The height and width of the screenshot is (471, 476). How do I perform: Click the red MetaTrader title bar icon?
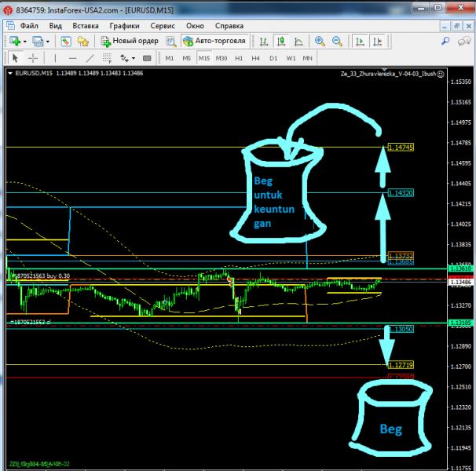[8, 10]
